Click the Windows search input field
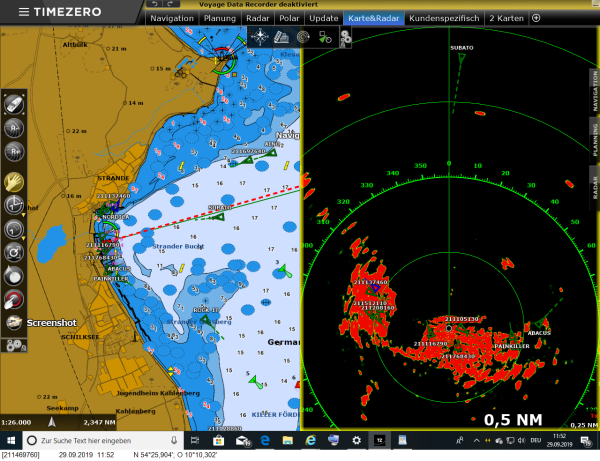600x461 pixels. pyautogui.click(x=103, y=440)
